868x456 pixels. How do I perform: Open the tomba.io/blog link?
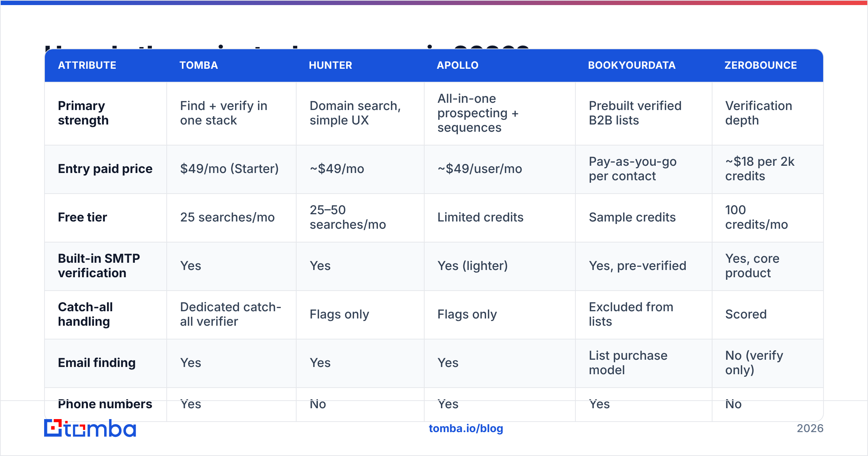(x=466, y=428)
